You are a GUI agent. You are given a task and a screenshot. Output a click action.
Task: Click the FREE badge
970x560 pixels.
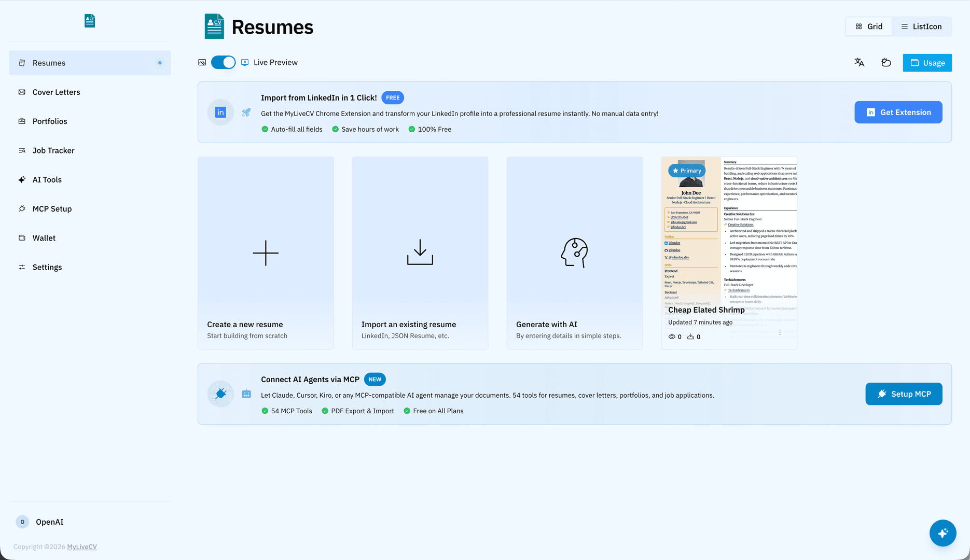pos(393,97)
